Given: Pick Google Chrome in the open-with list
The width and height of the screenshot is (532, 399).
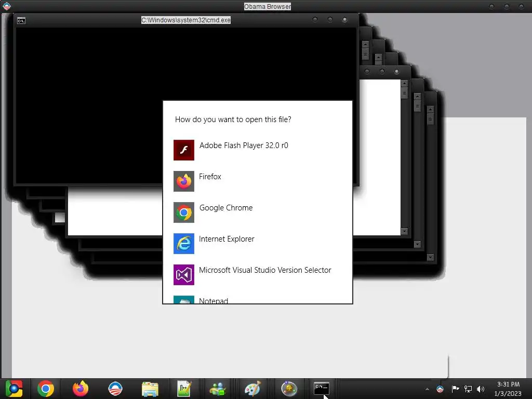Looking at the screenshot, I should 258,212.
